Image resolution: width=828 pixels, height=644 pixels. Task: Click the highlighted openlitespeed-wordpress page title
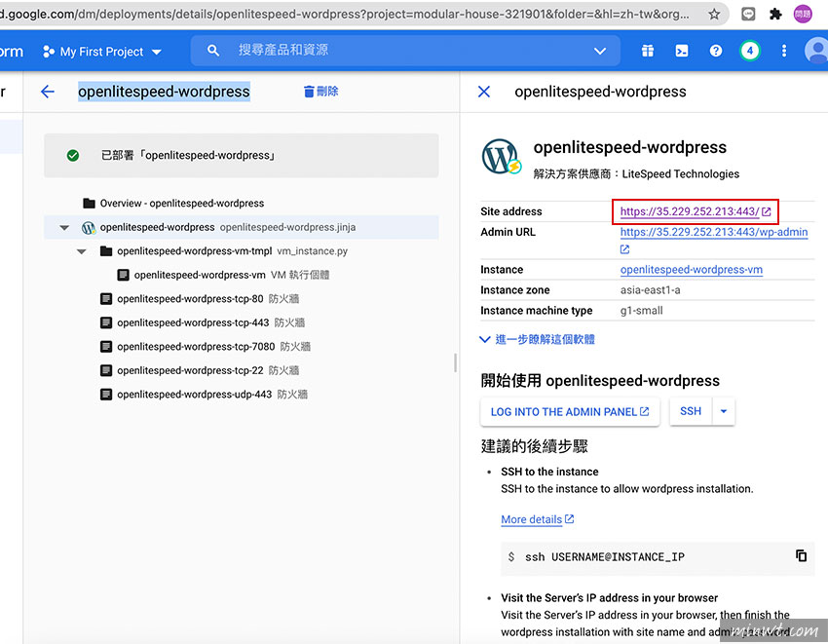tap(164, 92)
